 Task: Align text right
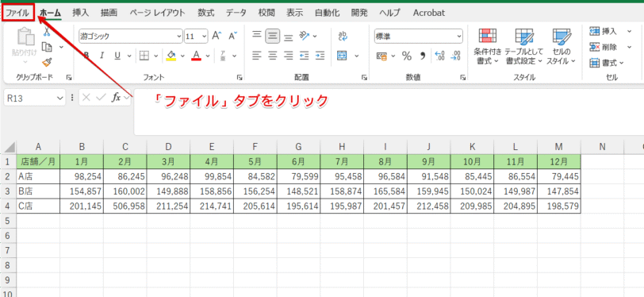point(289,55)
